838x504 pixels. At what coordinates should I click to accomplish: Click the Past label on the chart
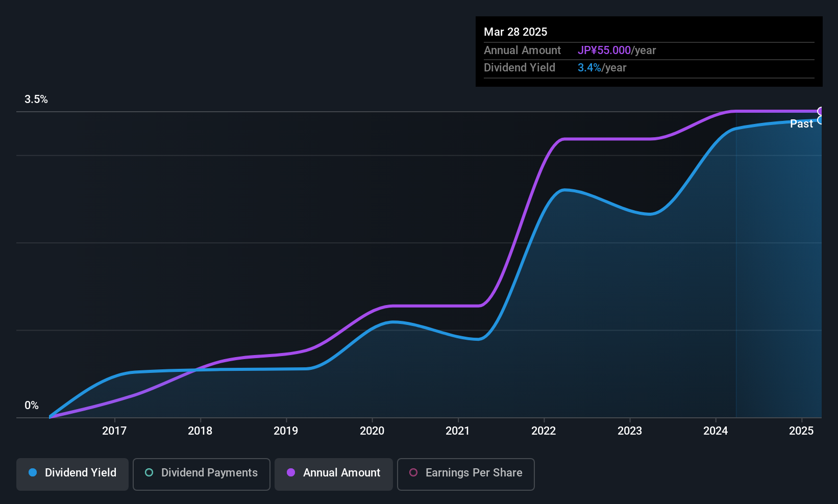801,124
